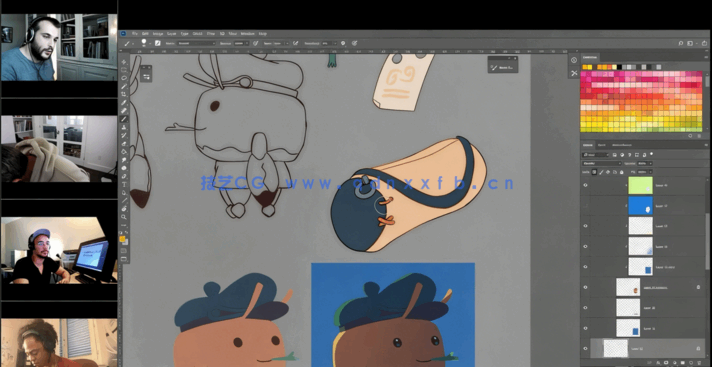Select the active Brush tool in the toolbar

(124, 119)
